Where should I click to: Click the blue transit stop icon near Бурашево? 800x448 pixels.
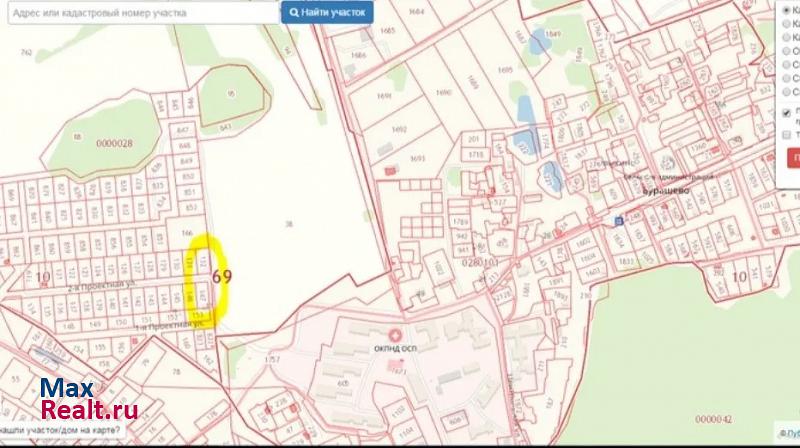pos(619,219)
